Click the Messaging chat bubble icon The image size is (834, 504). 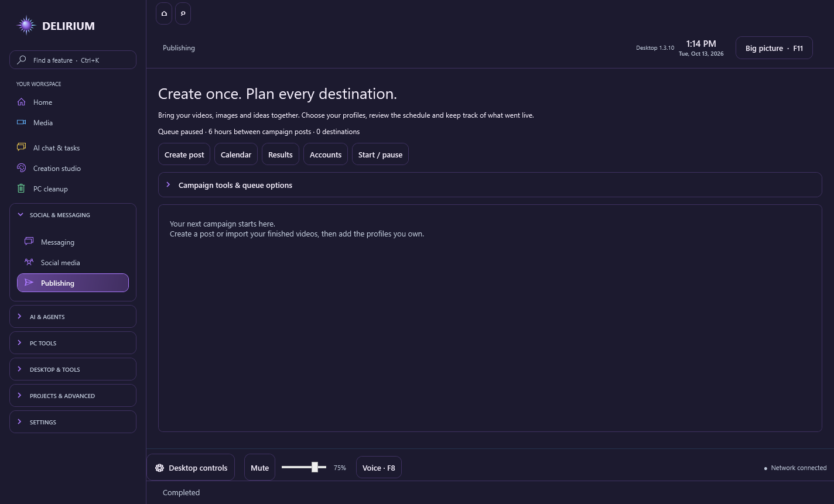29,242
